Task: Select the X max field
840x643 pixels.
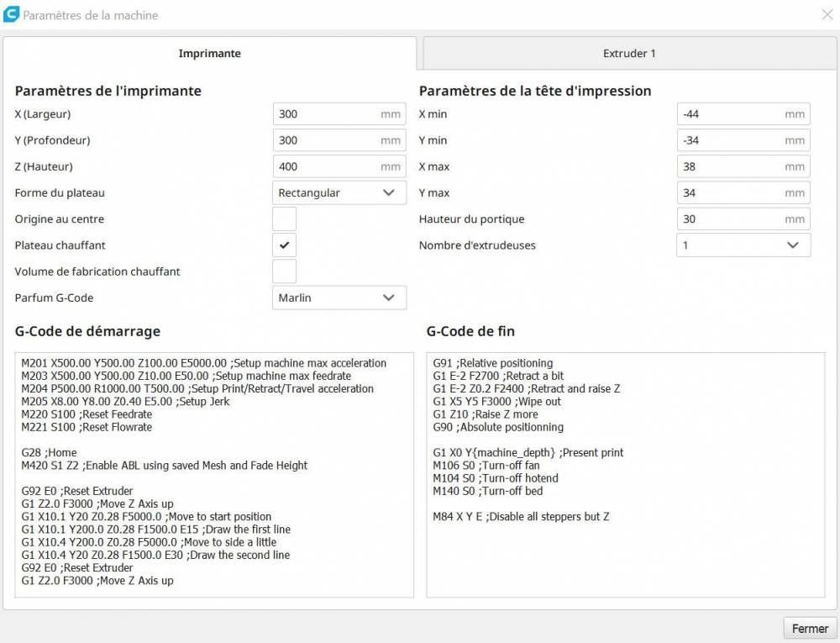Action: pyautogui.click(x=732, y=166)
